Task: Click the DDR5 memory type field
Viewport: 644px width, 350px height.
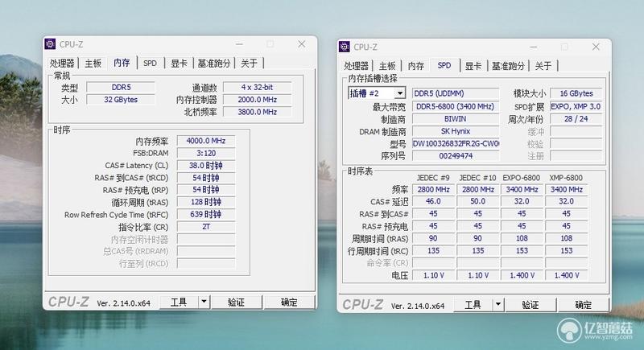Action: click(121, 87)
